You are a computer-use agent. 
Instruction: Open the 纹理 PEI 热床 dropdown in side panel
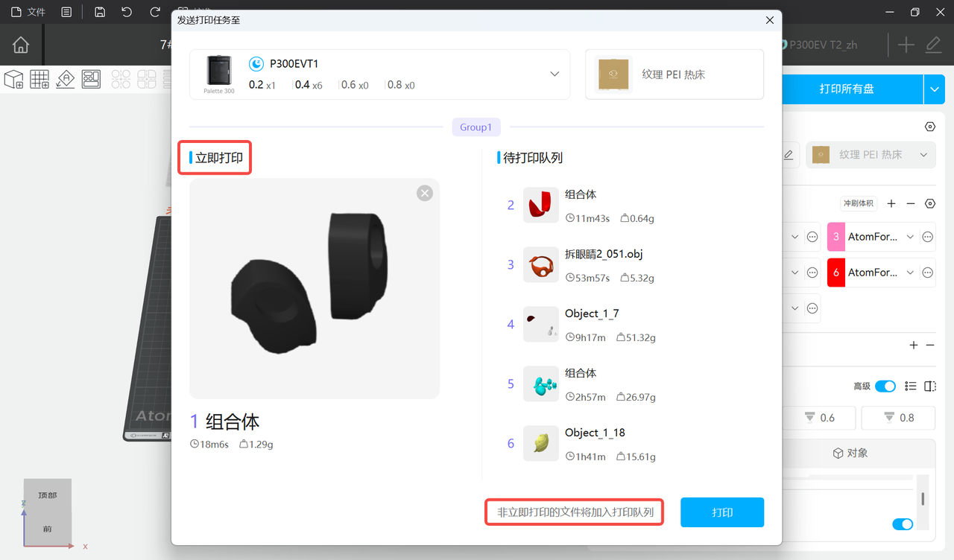point(871,155)
